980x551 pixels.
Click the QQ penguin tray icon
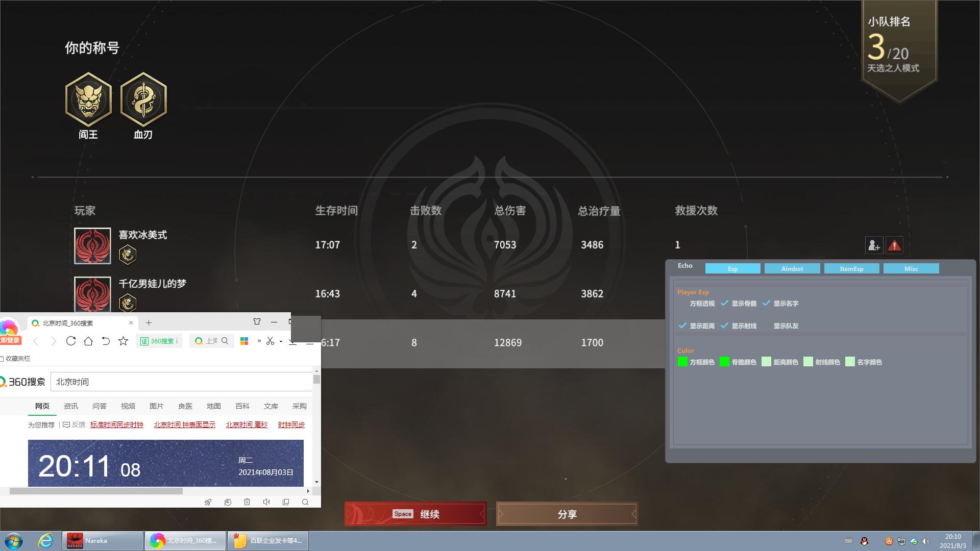[x=864, y=541]
